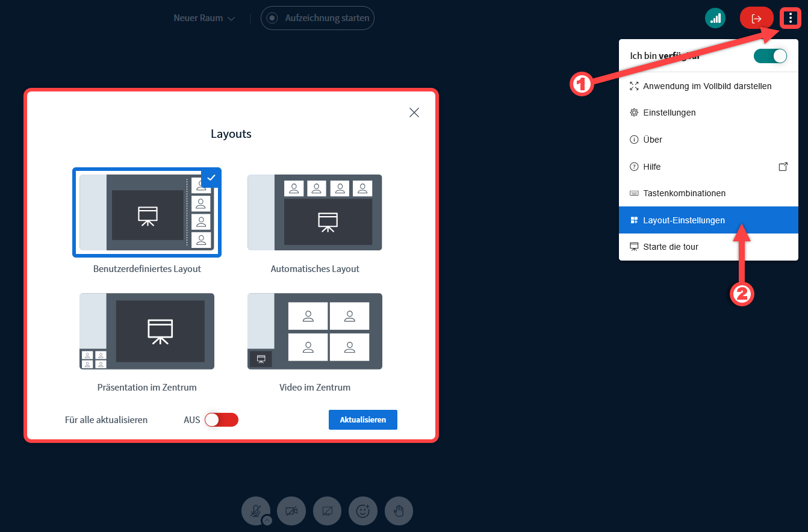
Task: Choose the 'Video im Zentrum' layout thumbnail
Action: pos(315,331)
